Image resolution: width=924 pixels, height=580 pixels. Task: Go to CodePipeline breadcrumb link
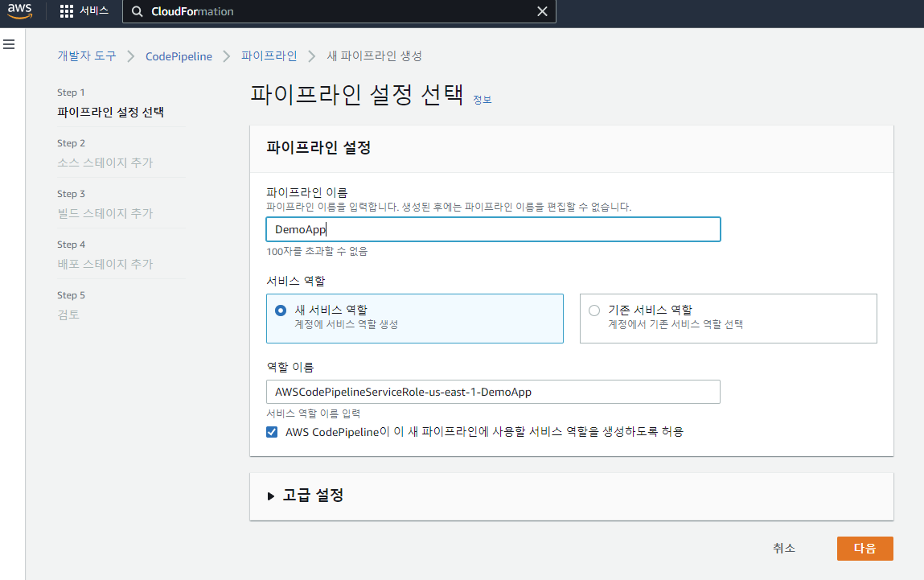[179, 56]
